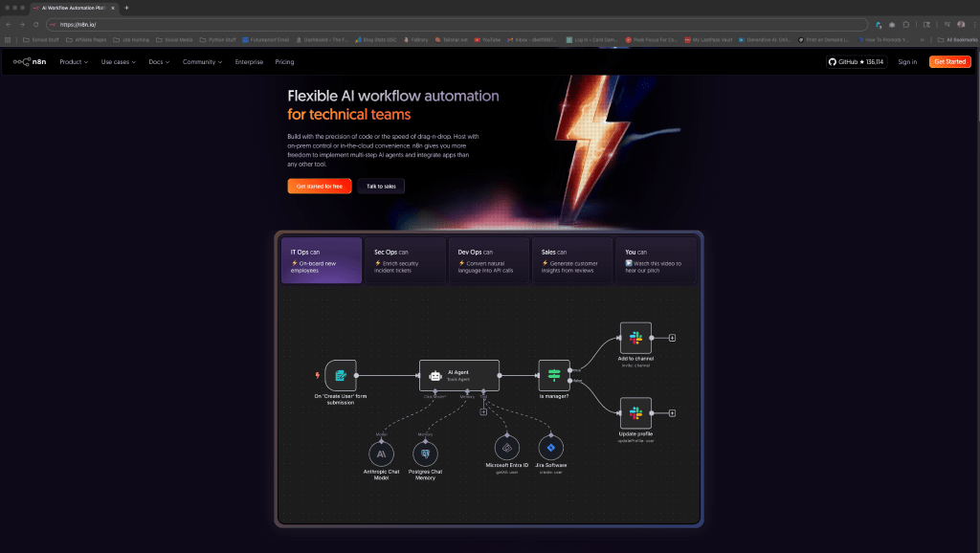Select the Jira Software node icon
Viewport: 980px width, 553px height.
point(549,448)
